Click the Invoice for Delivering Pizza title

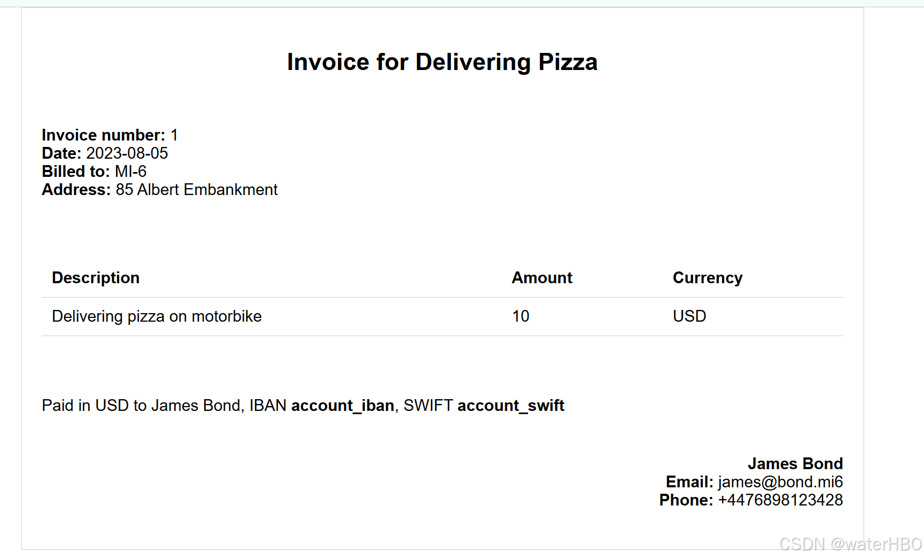(442, 62)
